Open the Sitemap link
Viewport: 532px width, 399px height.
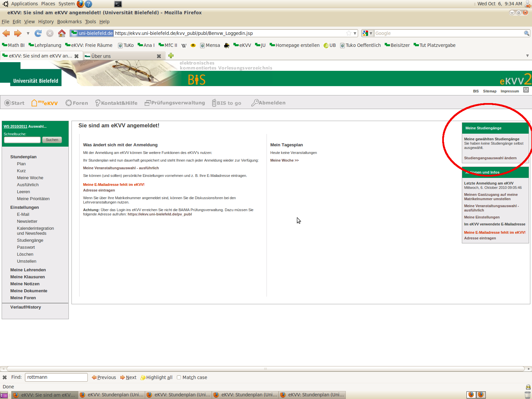click(489, 91)
